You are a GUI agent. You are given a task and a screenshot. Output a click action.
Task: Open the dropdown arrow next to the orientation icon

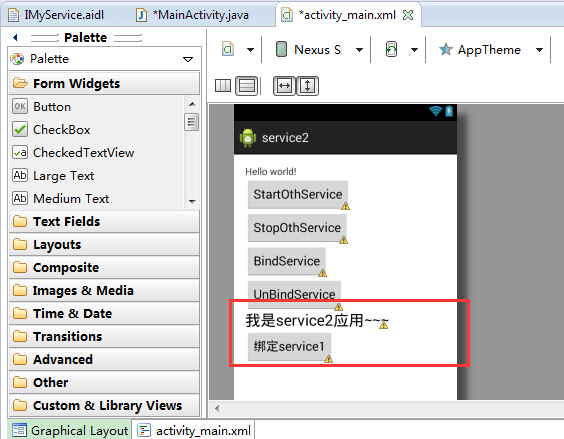point(414,50)
